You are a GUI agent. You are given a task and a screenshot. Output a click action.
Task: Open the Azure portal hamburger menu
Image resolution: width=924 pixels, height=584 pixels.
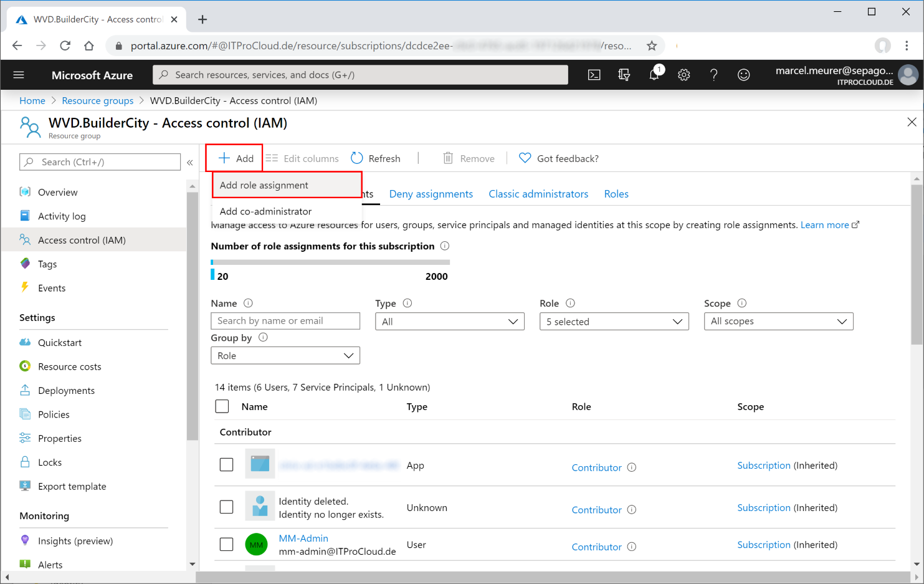point(19,75)
